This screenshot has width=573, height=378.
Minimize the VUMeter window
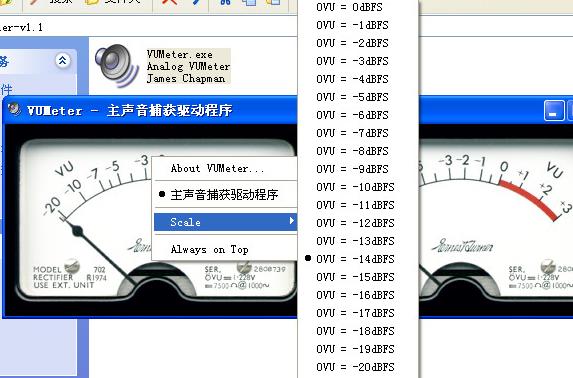[554, 111]
